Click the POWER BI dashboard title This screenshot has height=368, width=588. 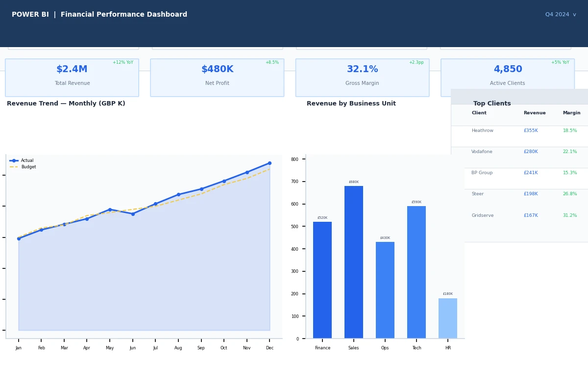[99, 15]
